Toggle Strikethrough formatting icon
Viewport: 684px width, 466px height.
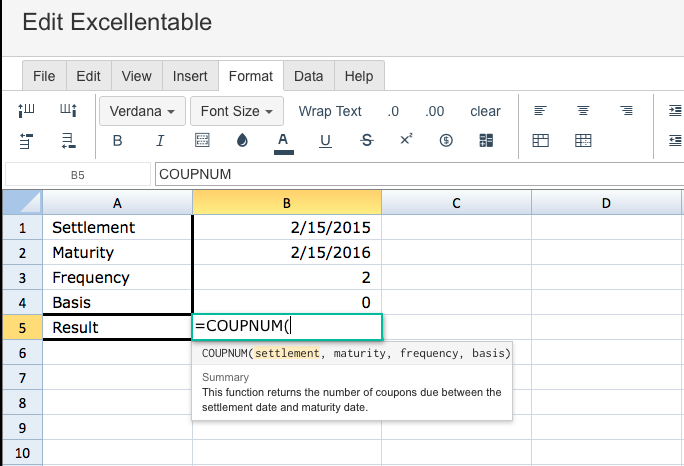pos(366,140)
